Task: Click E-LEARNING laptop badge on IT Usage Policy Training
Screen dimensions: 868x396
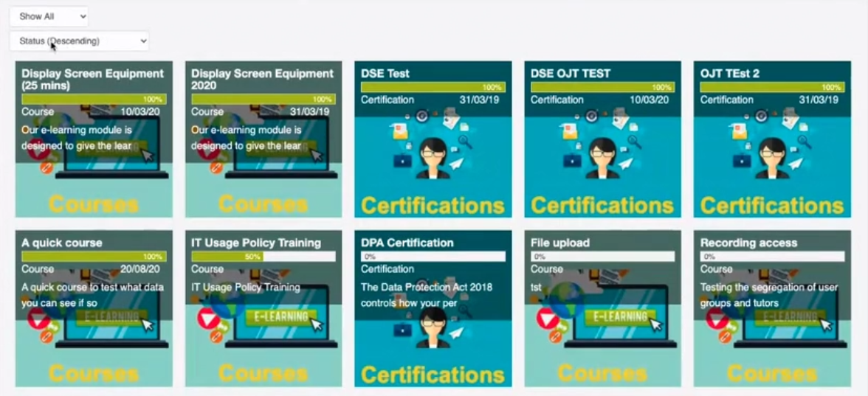Action: coord(281,317)
